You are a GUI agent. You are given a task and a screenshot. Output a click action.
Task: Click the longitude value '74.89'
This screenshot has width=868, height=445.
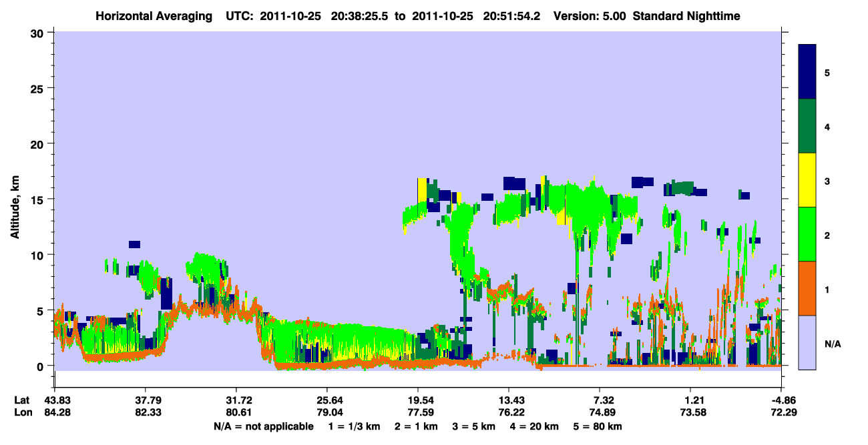point(601,412)
